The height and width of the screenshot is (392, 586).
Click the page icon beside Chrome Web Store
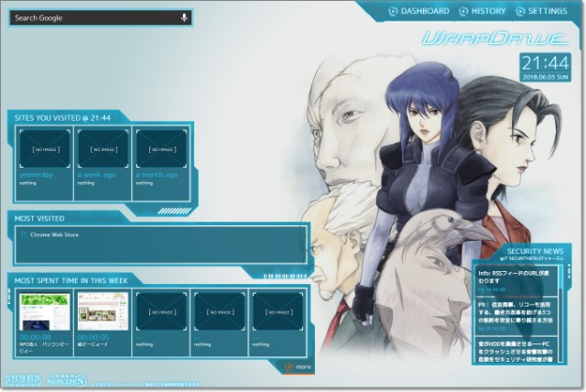pyautogui.click(x=24, y=235)
